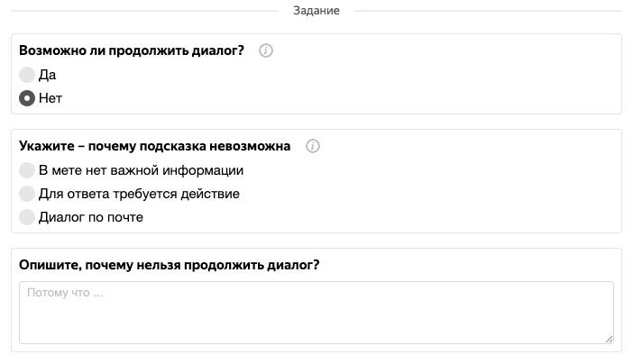Click the text area resize handle corner
This screenshot has width=633, height=364.
(610, 339)
